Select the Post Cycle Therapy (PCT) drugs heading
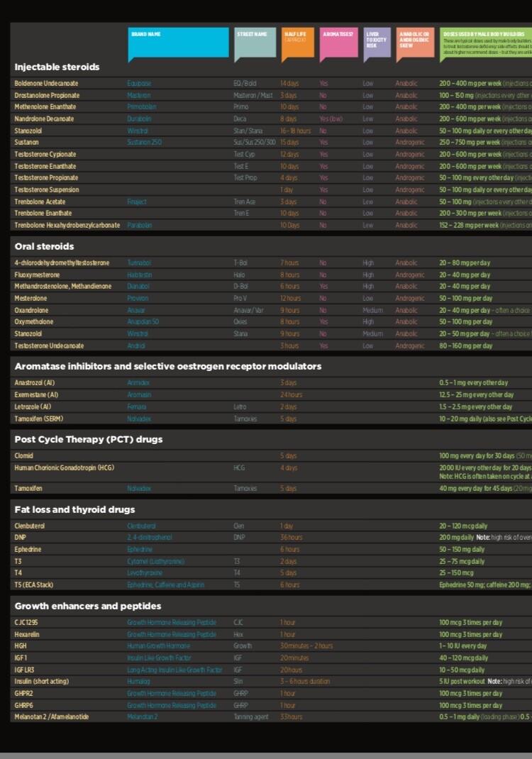 [x=89, y=440]
